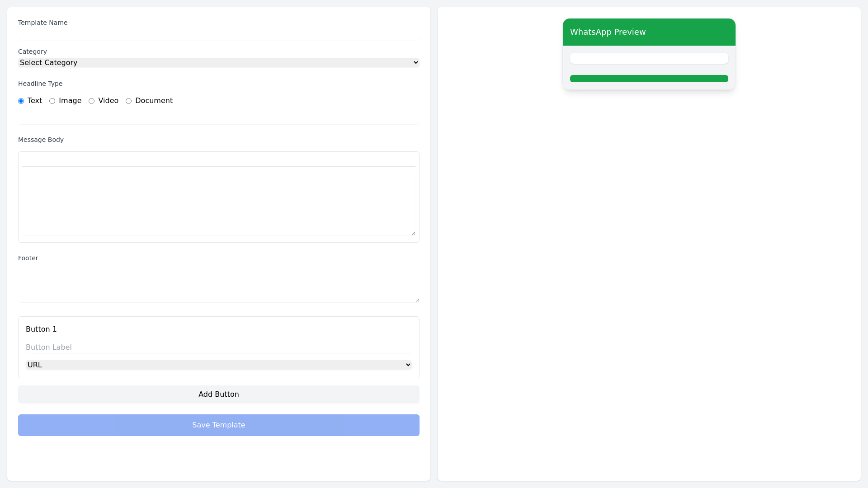Select the Image headline type
Image resolution: width=868 pixels, height=488 pixels.
coord(52,101)
